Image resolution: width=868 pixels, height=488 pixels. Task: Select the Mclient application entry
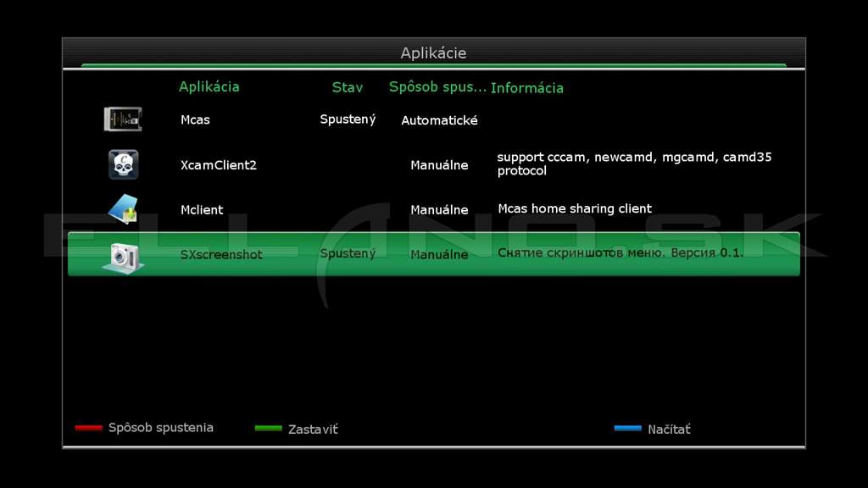coord(202,210)
